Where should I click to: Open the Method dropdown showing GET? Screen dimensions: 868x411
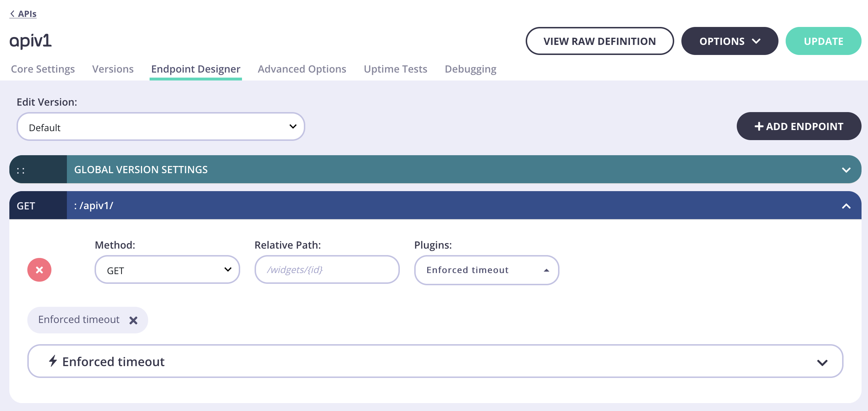coord(167,270)
